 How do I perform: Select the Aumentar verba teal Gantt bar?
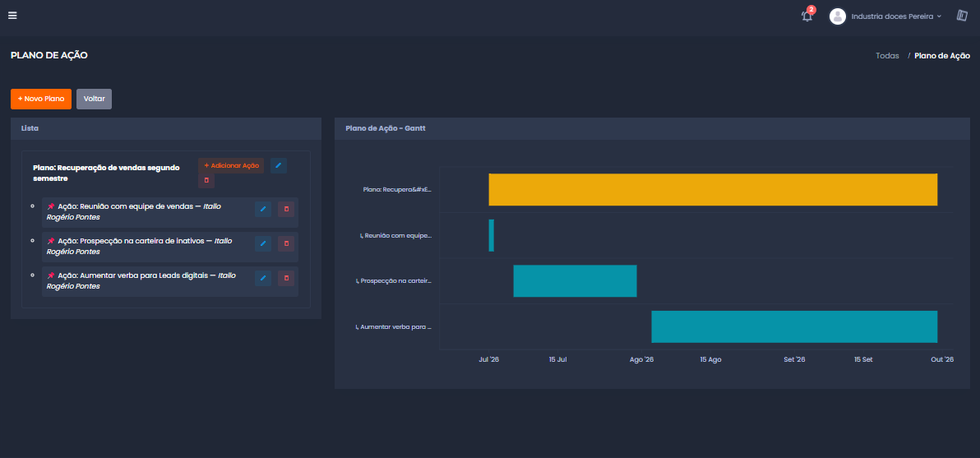[x=794, y=326]
